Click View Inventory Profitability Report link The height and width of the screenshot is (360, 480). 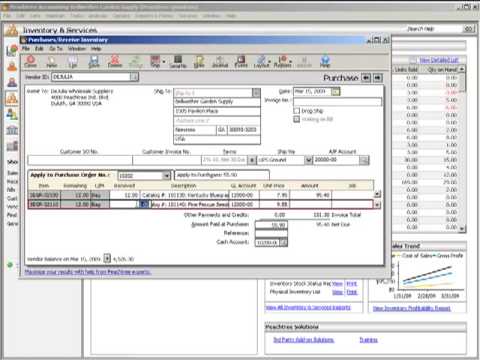point(412,309)
